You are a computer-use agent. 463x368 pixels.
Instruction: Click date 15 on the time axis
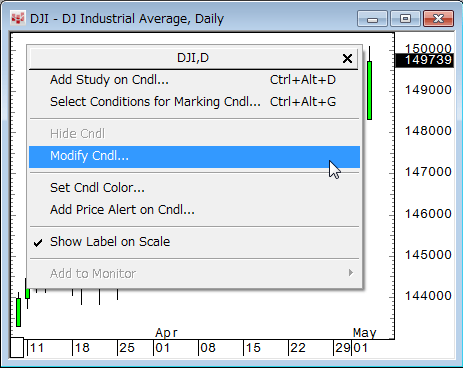click(x=253, y=348)
